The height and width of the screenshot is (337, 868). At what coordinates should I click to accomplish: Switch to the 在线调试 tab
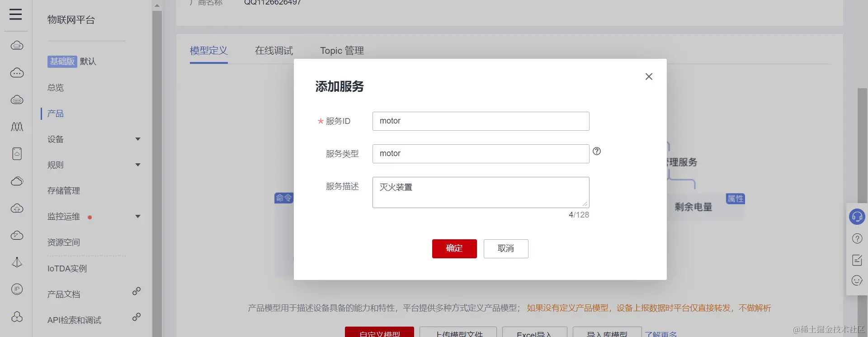point(274,51)
